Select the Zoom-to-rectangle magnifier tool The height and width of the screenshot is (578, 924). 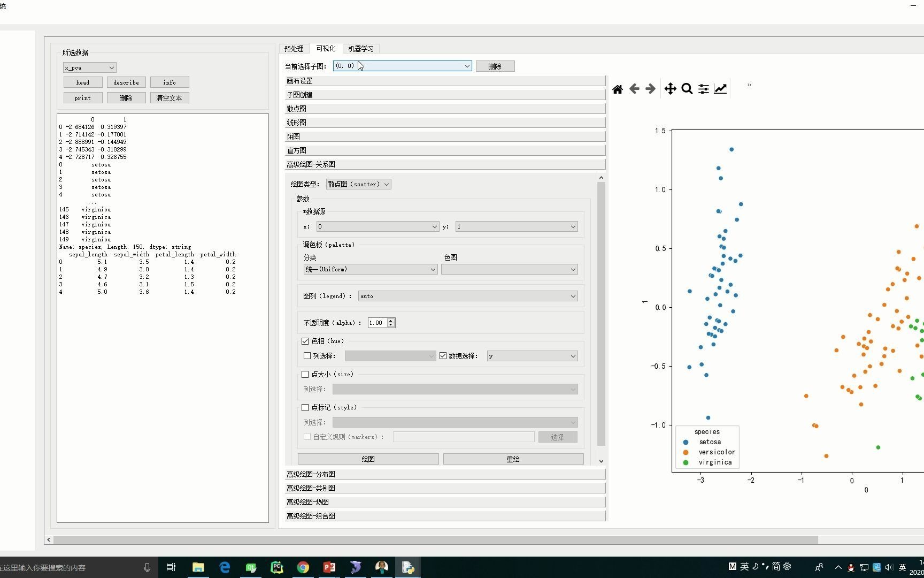(687, 89)
